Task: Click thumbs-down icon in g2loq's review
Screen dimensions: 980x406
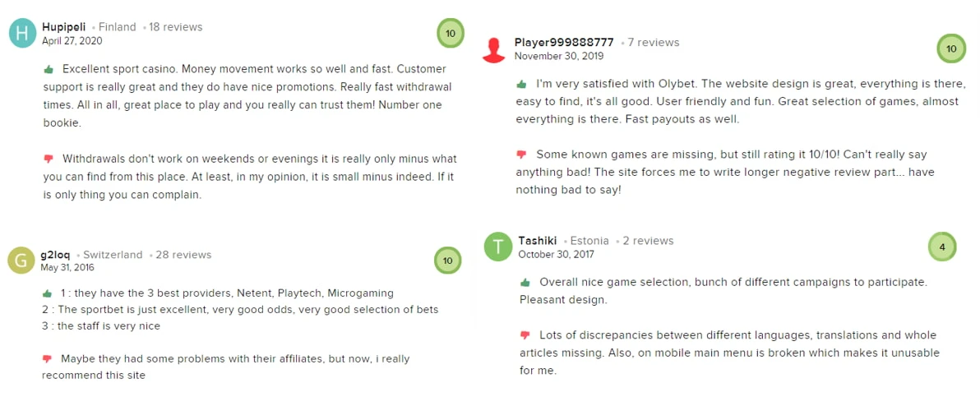Action: (48, 359)
